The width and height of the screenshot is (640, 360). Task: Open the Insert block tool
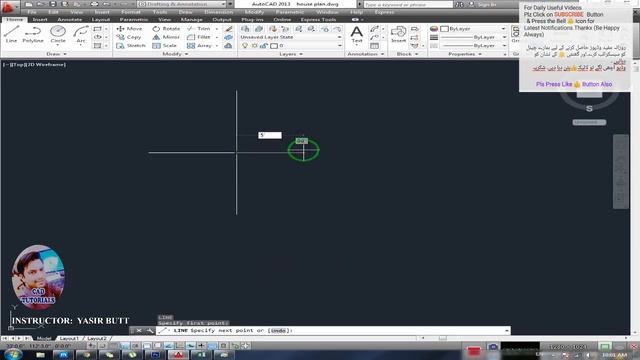(398, 34)
